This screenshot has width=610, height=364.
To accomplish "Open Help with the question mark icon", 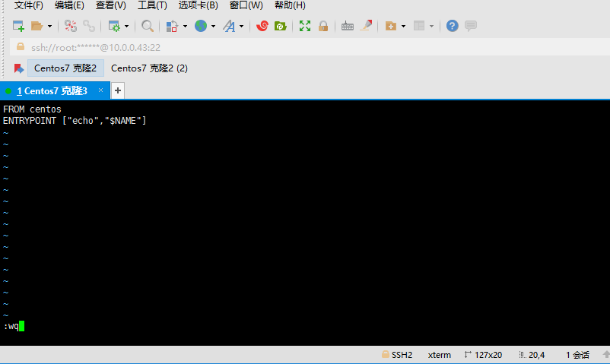I will tap(452, 26).
